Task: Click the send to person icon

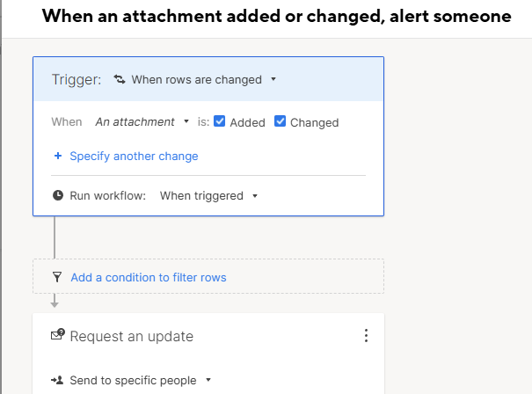Action: click(x=57, y=380)
